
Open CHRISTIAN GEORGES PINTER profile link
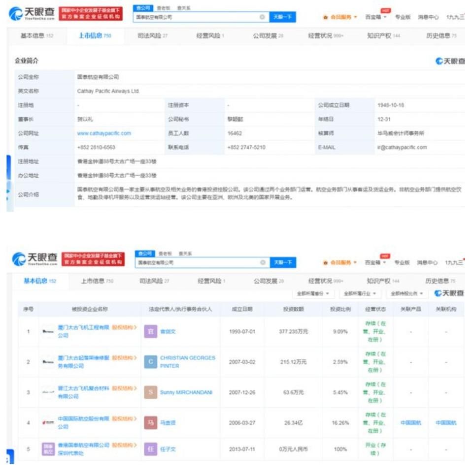point(187,362)
